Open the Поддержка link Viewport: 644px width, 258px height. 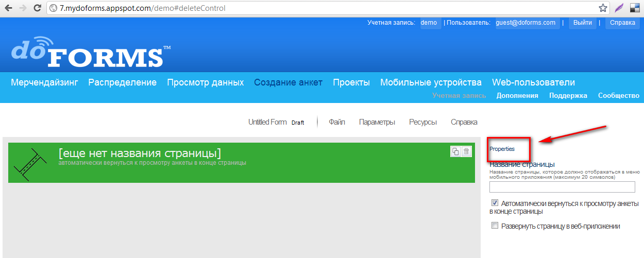(x=568, y=95)
